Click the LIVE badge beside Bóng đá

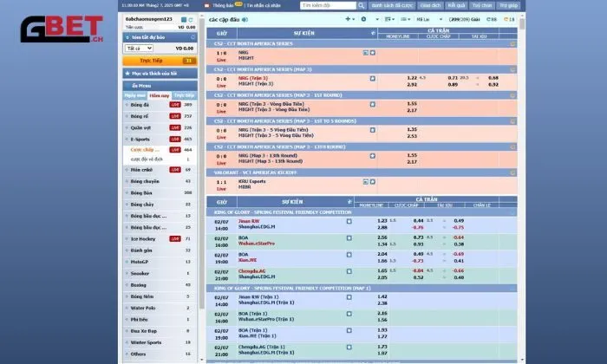point(175,105)
